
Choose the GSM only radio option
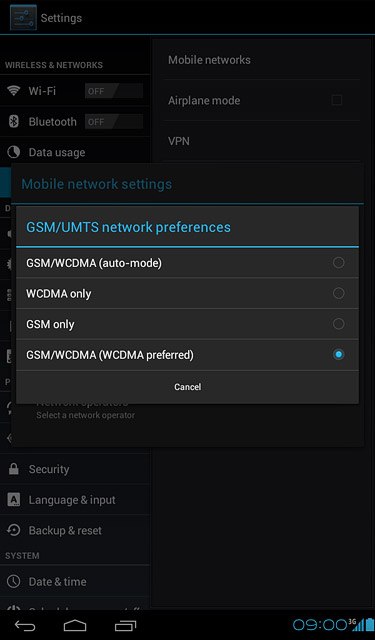187,324
